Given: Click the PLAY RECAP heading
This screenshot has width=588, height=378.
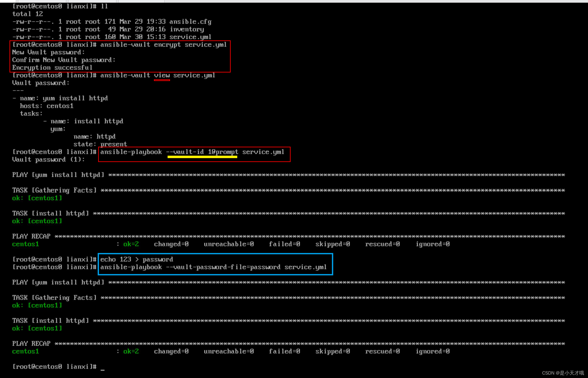Looking at the screenshot, I should 31,236.
